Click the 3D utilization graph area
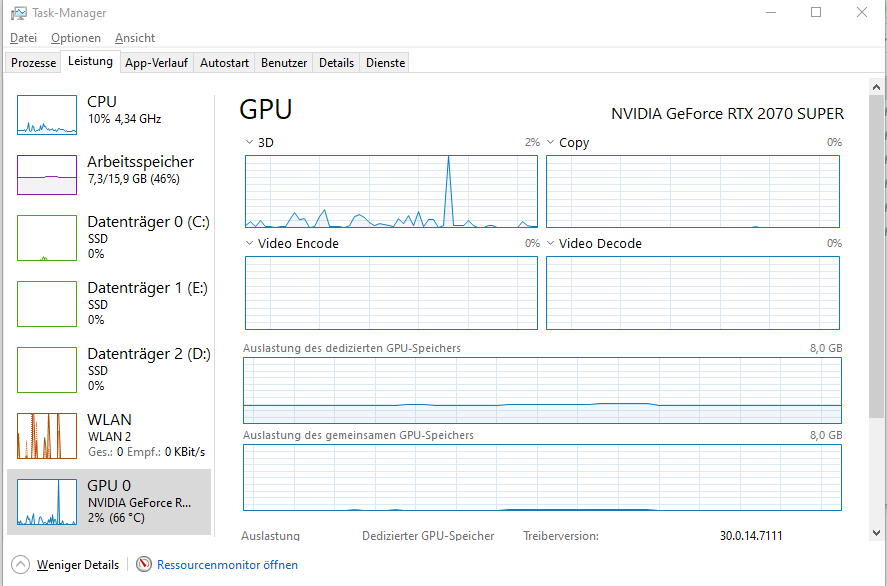The width and height of the screenshot is (887, 586). 391,191
